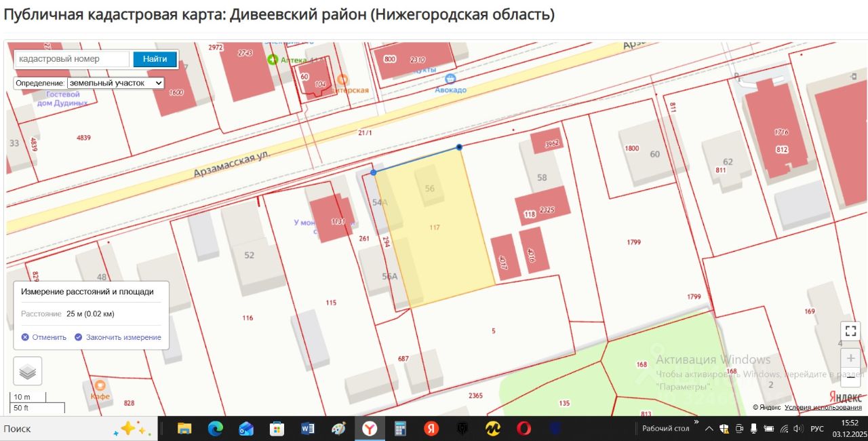868x441 pixels.
Task: Click the Аптека pharmacy map marker
Action: click(273, 60)
